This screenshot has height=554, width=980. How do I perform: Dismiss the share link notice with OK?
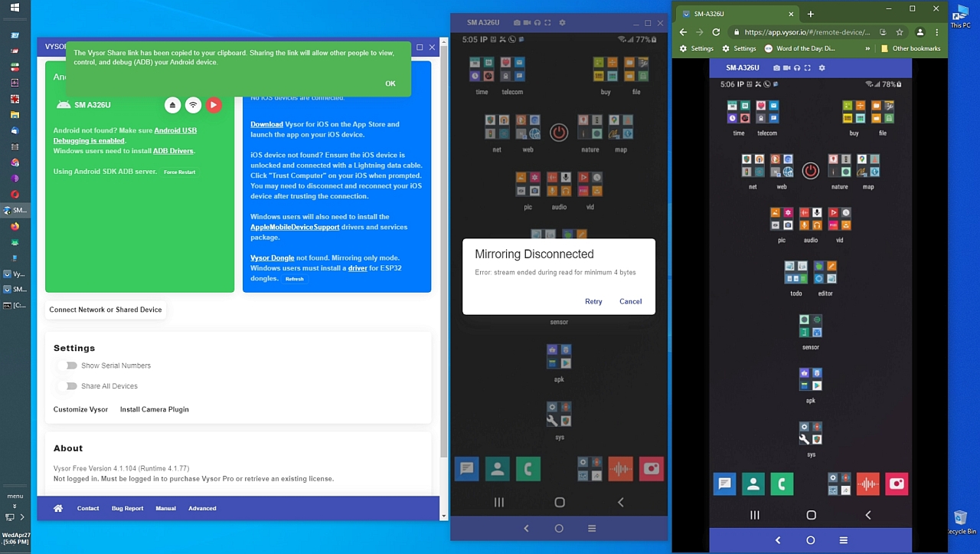(x=390, y=84)
